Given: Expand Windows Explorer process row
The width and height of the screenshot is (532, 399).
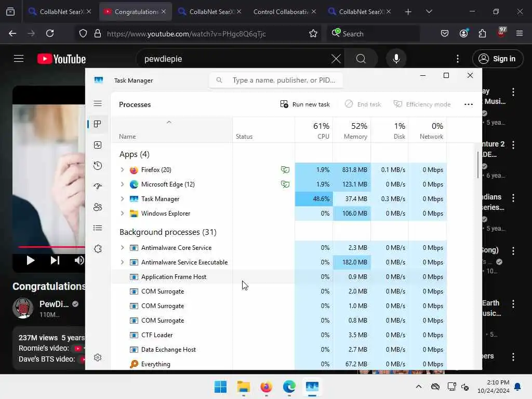Looking at the screenshot, I should tap(122, 214).
